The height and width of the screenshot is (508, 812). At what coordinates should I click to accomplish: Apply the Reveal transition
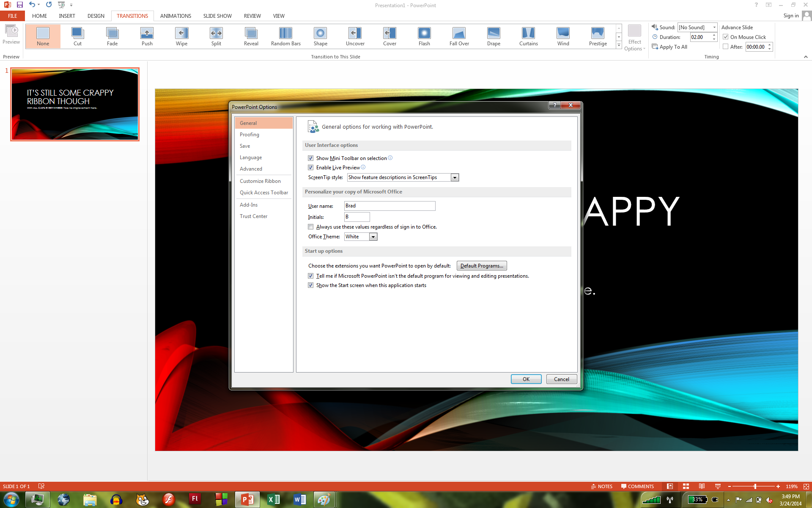(251, 36)
